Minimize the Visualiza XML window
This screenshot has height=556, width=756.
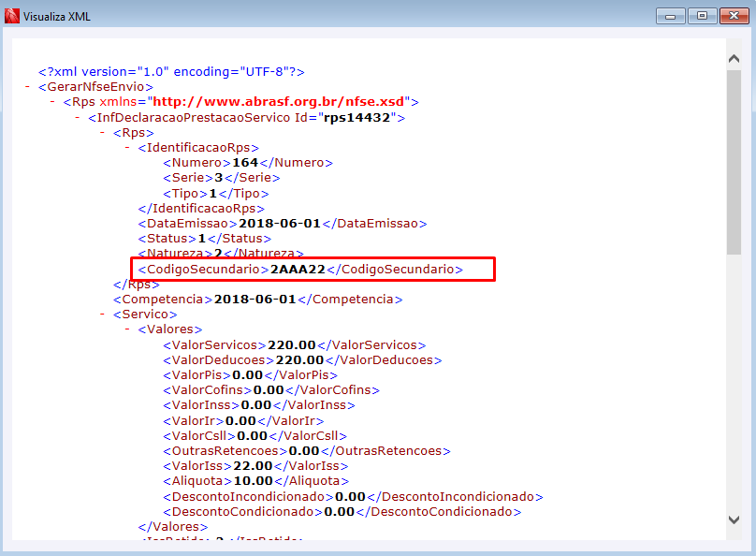[x=670, y=16]
